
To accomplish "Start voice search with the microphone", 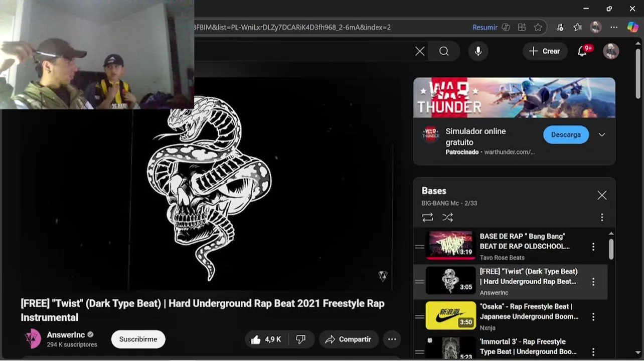I will point(478,51).
